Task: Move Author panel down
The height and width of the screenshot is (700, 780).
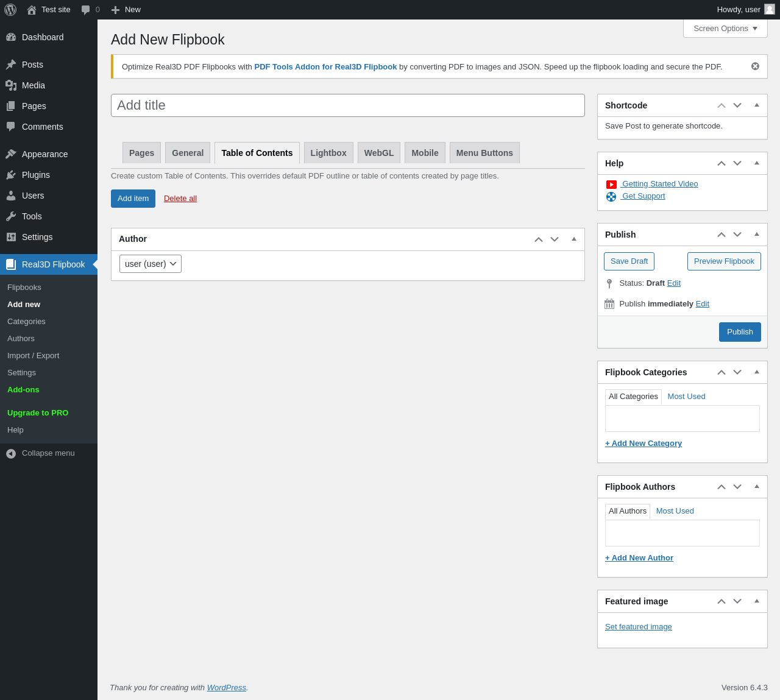Action: tap(555, 239)
